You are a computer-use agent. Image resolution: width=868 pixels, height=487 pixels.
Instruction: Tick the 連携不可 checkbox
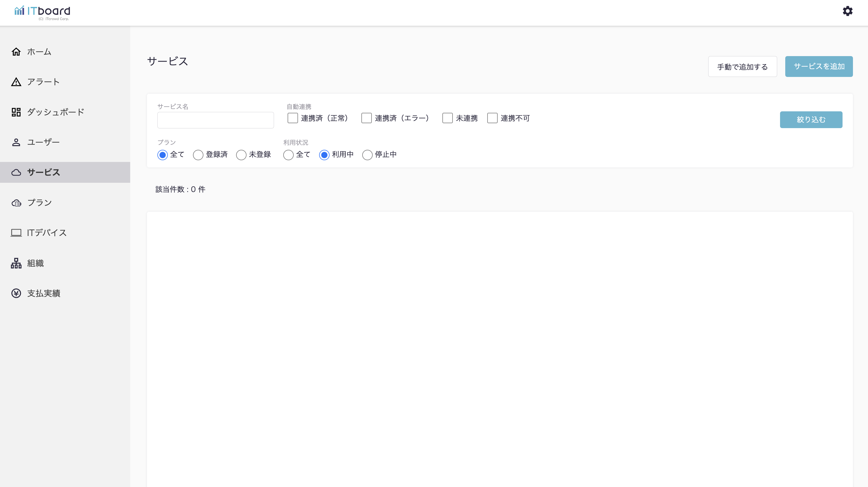pos(492,118)
